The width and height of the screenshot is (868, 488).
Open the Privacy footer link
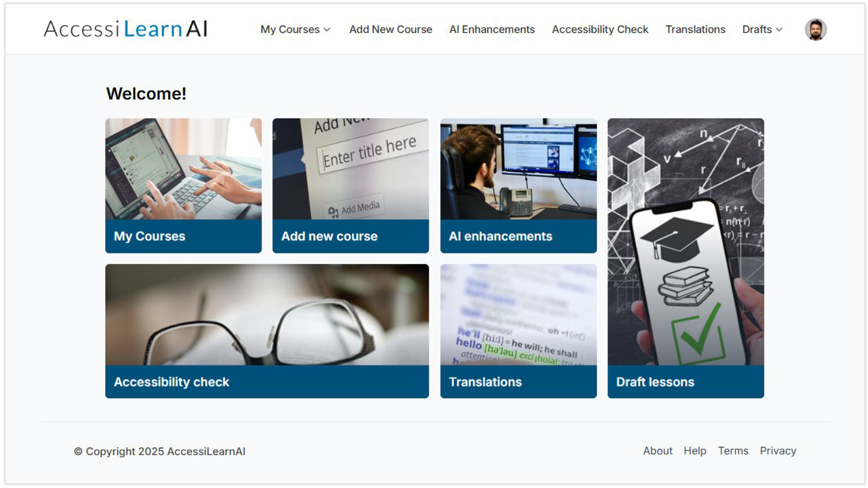pyautogui.click(x=778, y=450)
